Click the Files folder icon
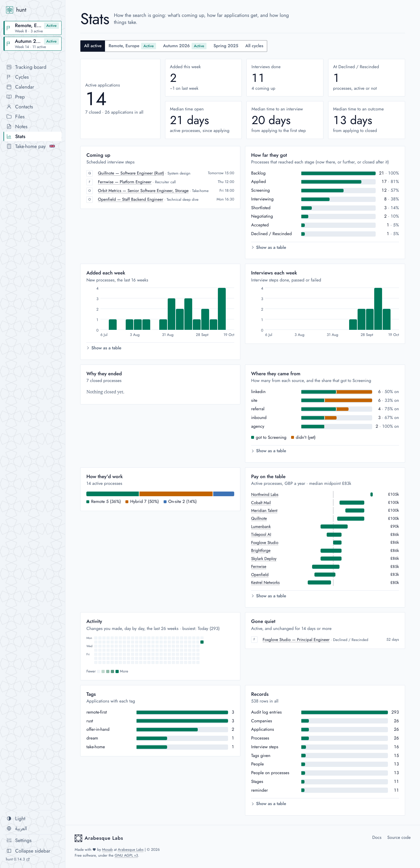Viewport: 420px width, 868px height. (x=9, y=117)
